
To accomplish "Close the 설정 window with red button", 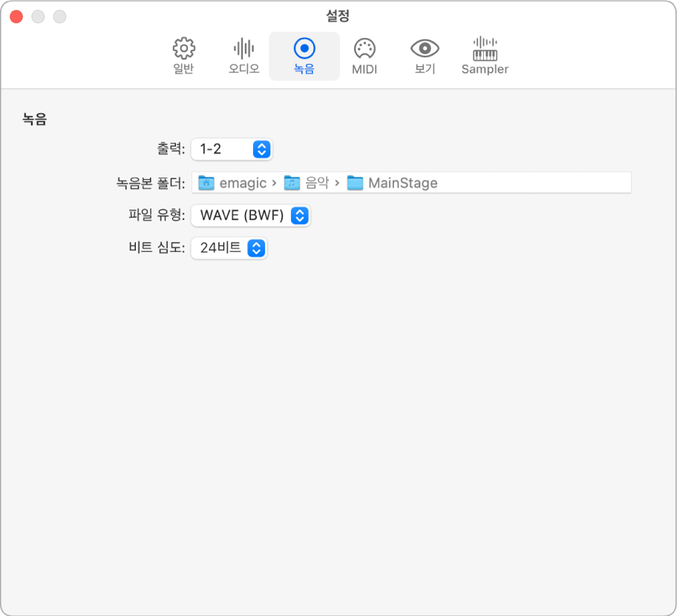I will pyautogui.click(x=16, y=17).
